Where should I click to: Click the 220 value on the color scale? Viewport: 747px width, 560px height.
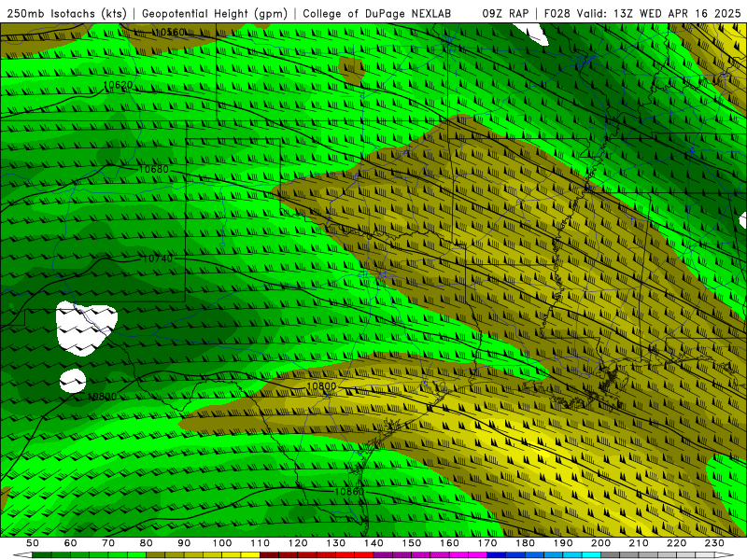[676, 543]
